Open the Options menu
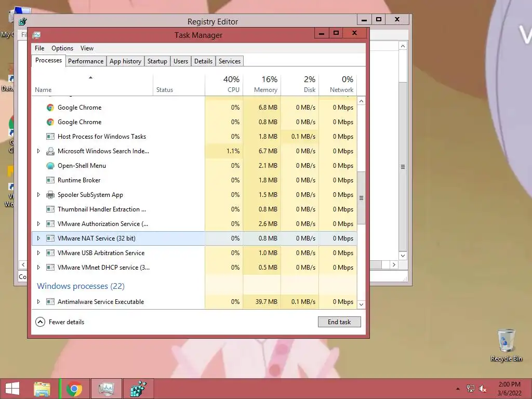532x399 pixels. pyautogui.click(x=62, y=48)
